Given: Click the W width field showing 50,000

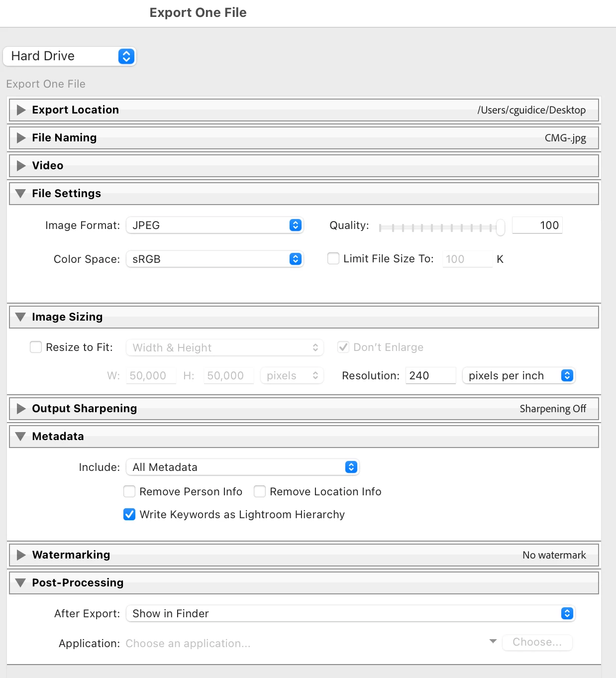Looking at the screenshot, I should pos(151,376).
